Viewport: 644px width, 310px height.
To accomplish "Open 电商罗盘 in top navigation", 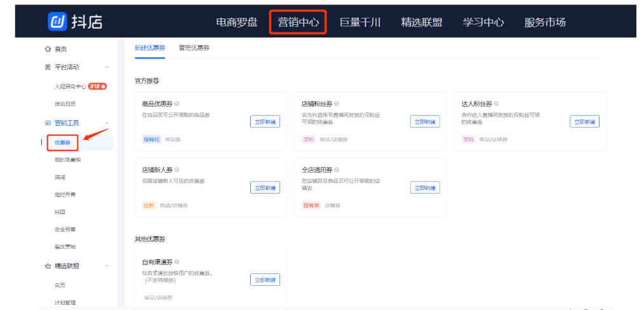I will coord(237,22).
